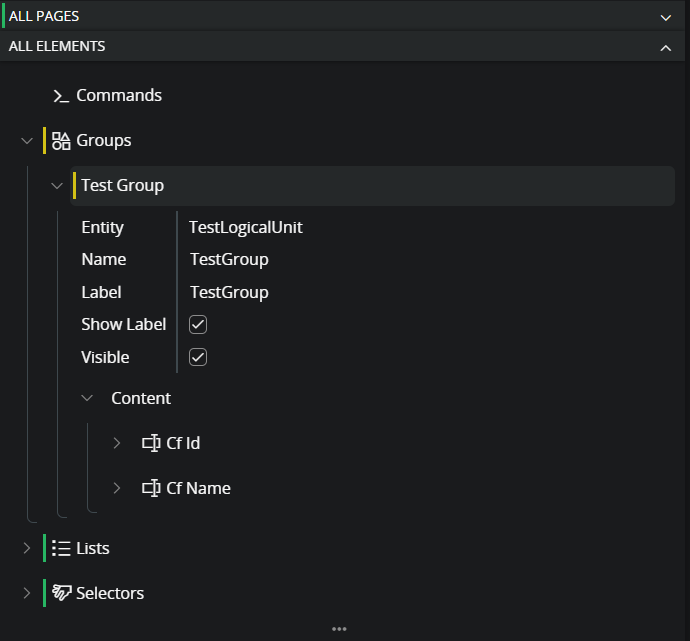This screenshot has height=641, width=690.
Task: Uncheck the Visible checkbox
Action: tap(198, 357)
